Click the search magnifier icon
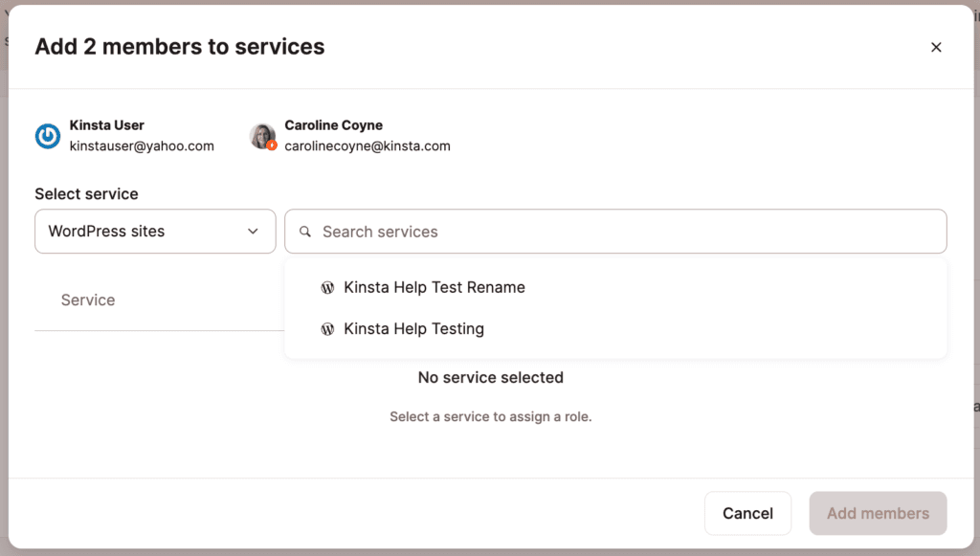 coord(305,232)
